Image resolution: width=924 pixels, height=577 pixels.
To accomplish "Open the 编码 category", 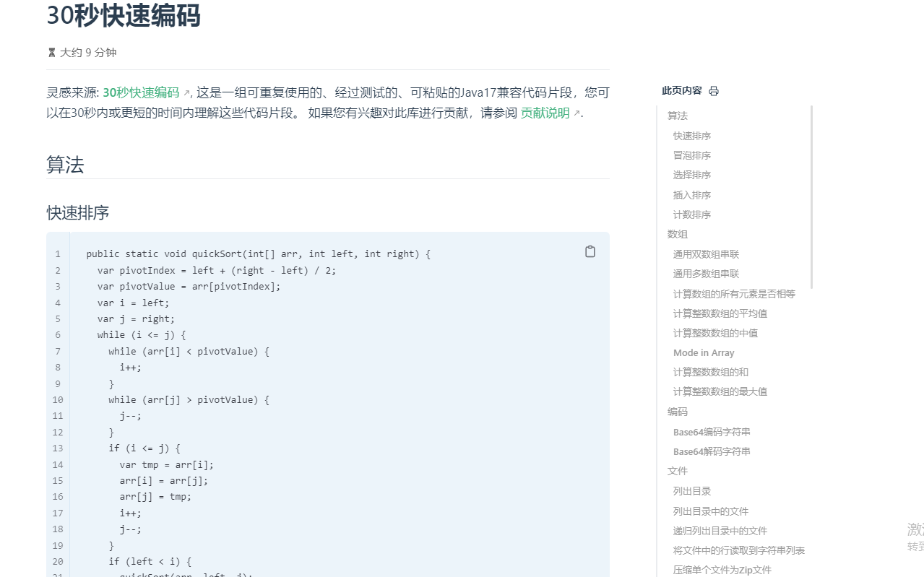I will 678,412.
